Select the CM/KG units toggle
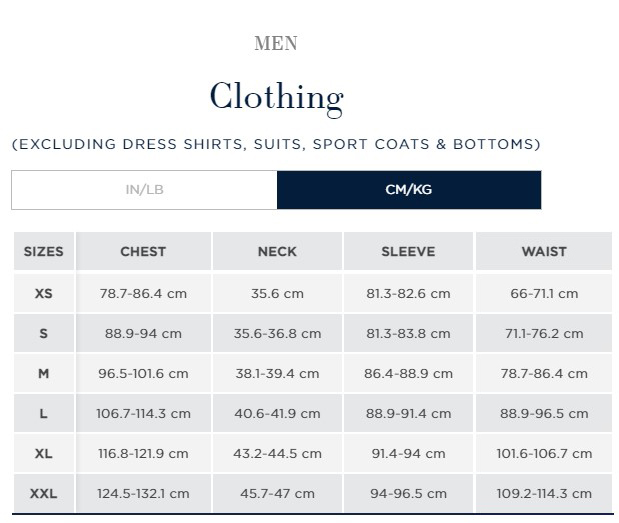This screenshot has height=523, width=619. [x=408, y=190]
